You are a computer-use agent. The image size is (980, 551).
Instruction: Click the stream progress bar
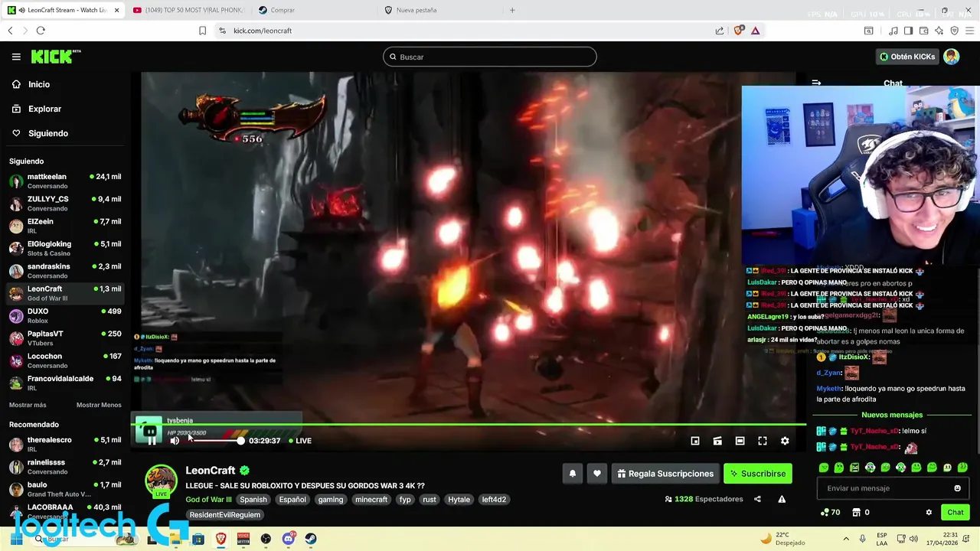point(469,424)
